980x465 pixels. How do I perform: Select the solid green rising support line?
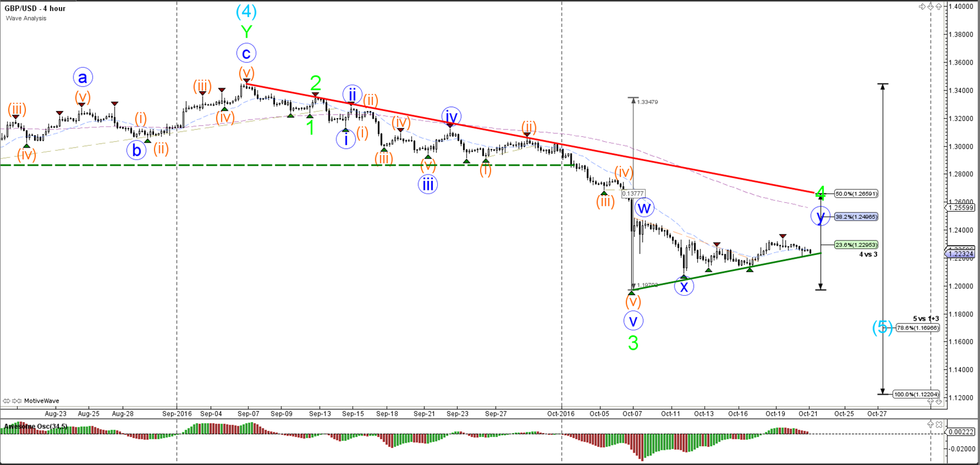727,271
